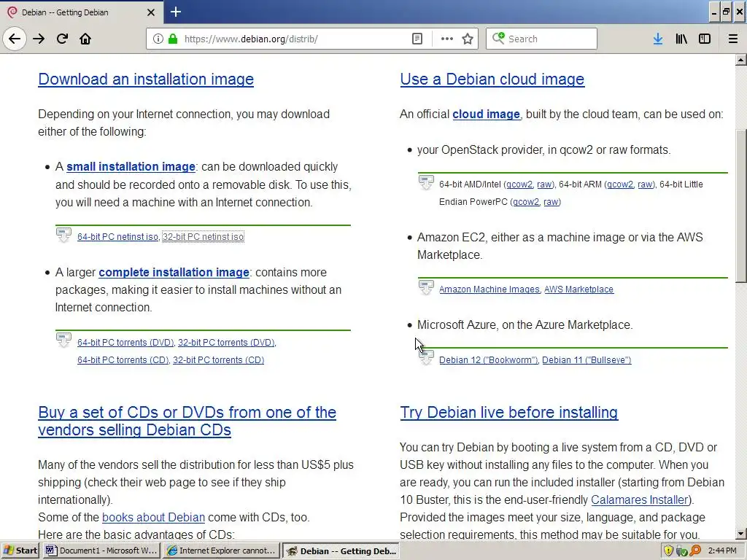Open Amazon Machine Images link
747x560 pixels.
(489, 289)
